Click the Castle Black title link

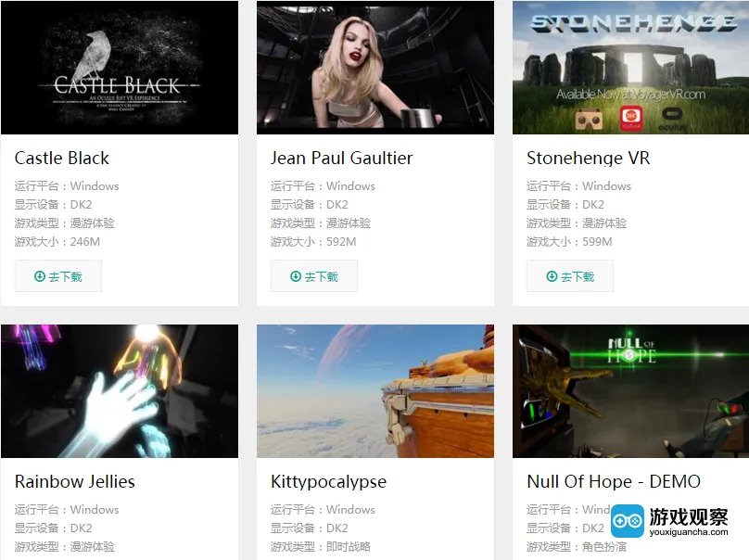click(62, 159)
